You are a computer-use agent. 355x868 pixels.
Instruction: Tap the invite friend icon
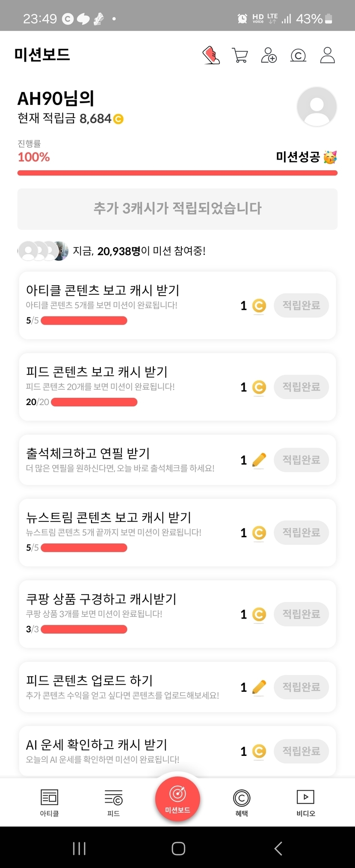269,56
